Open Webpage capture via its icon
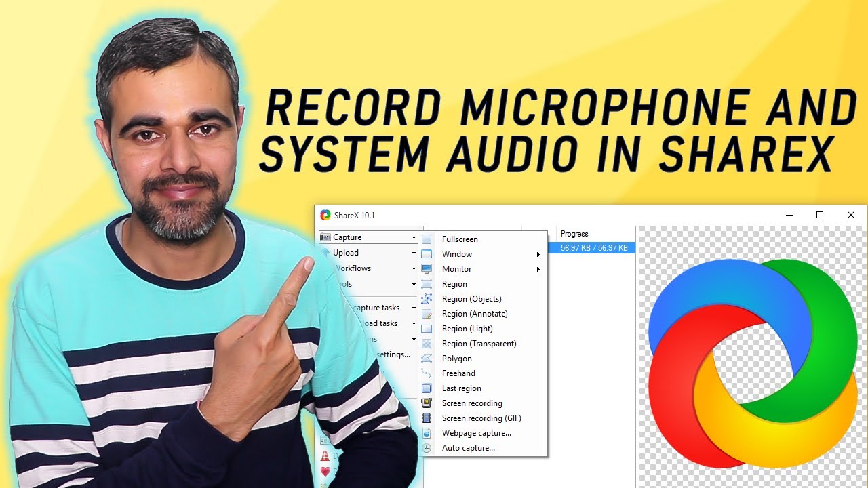The width and height of the screenshot is (868, 488). [x=427, y=433]
